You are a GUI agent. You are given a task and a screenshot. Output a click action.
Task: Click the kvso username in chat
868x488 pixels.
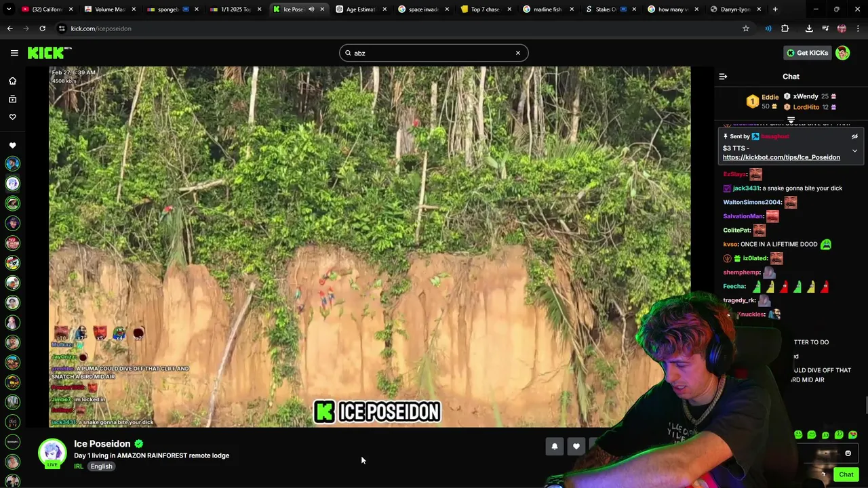(730, 244)
